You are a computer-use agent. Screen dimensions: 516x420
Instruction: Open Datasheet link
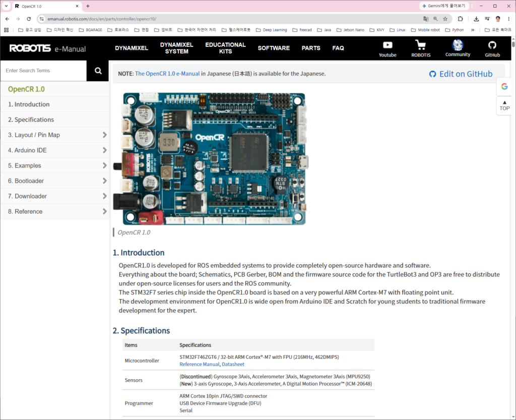click(233, 365)
